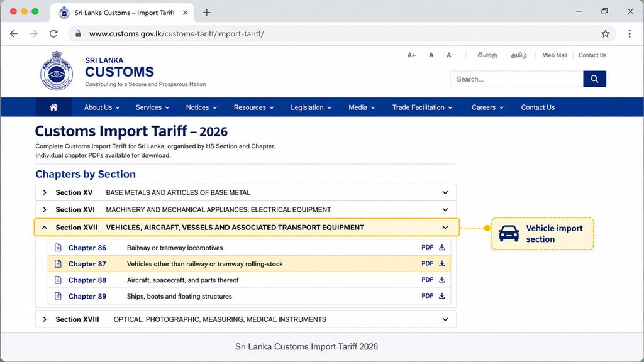This screenshot has height=362, width=644.
Task: Open the Notices dropdown menu
Action: (x=201, y=107)
